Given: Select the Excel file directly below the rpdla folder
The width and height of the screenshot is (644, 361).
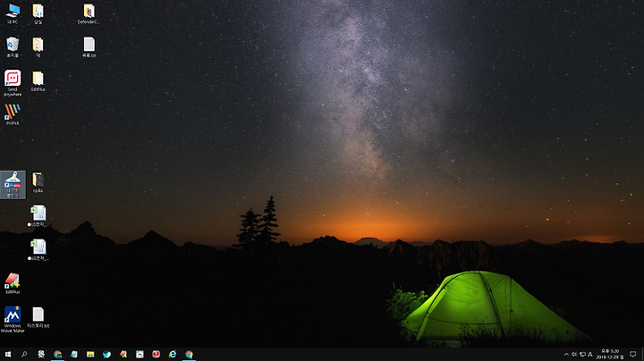Looking at the screenshot, I should (x=38, y=216).
